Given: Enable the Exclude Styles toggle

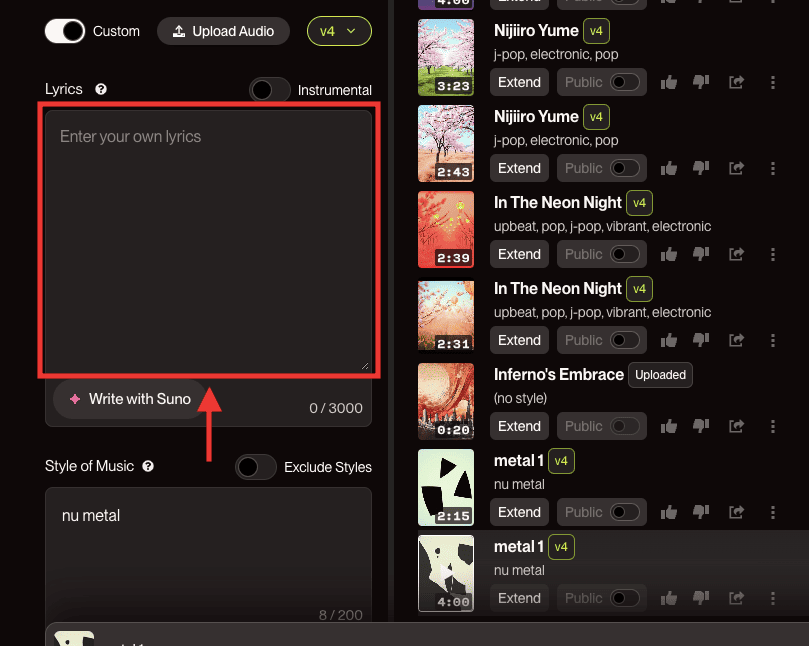Looking at the screenshot, I should (256, 467).
